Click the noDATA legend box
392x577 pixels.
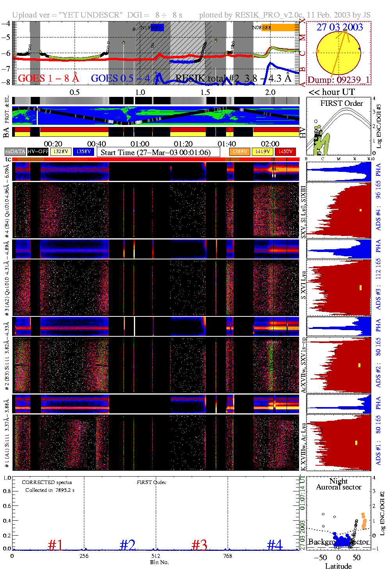click(15, 152)
